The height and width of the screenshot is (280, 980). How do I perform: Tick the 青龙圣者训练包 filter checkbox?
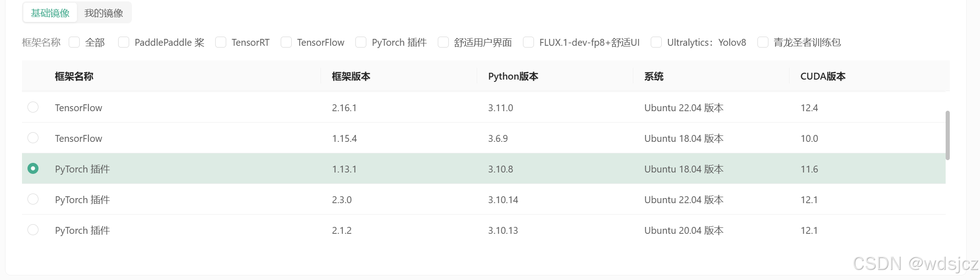763,42
